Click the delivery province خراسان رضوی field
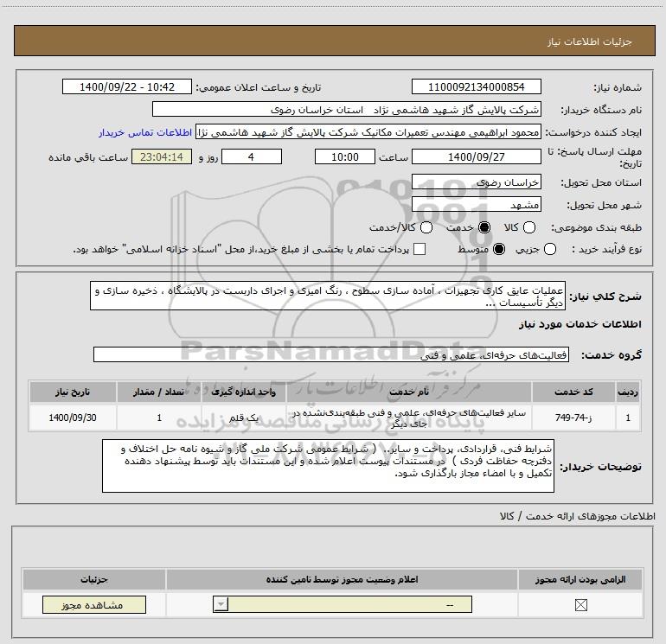The image size is (666, 644). pyautogui.click(x=476, y=182)
